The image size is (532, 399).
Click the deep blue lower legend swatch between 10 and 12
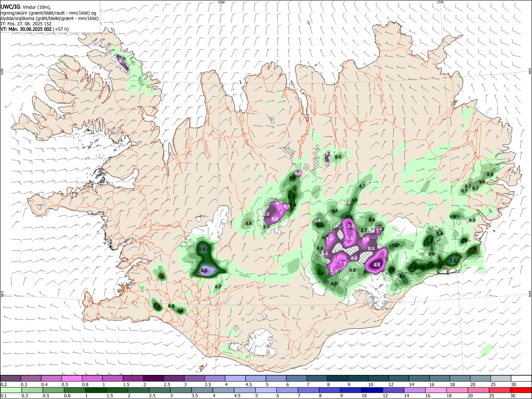[372, 390]
